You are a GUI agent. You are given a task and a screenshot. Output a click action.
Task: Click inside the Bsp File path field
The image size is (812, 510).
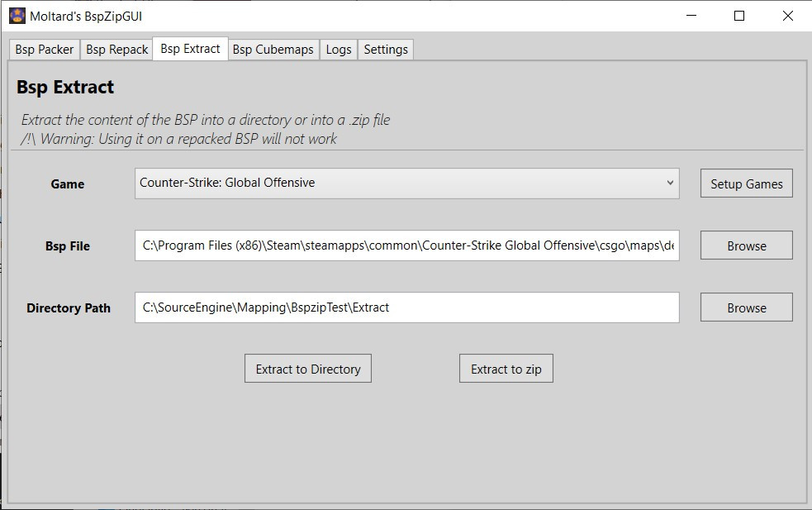(x=406, y=245)
